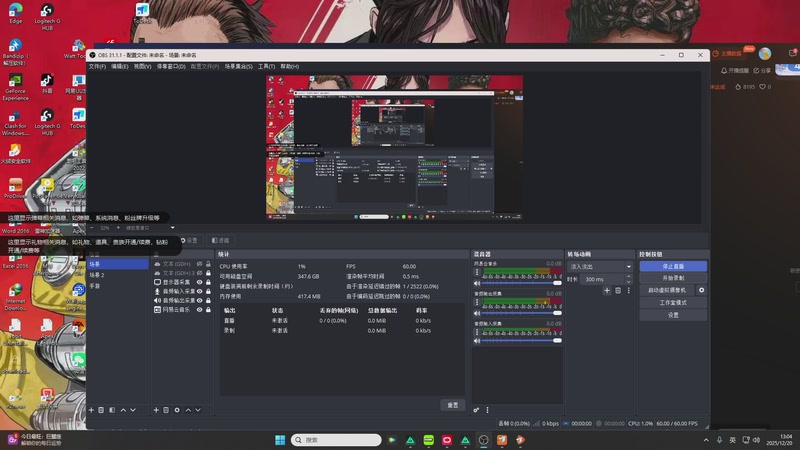800x450 pixels.
Task: Open options dots for 网易云音乐 mixer channel
Action: click(x=477, y=272)
